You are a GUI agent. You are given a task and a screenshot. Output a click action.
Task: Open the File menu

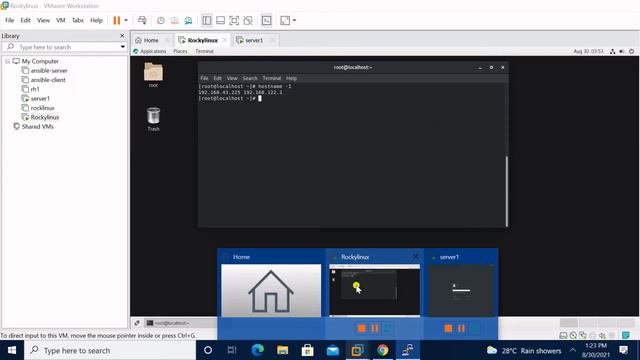click(x=9, y=20)
